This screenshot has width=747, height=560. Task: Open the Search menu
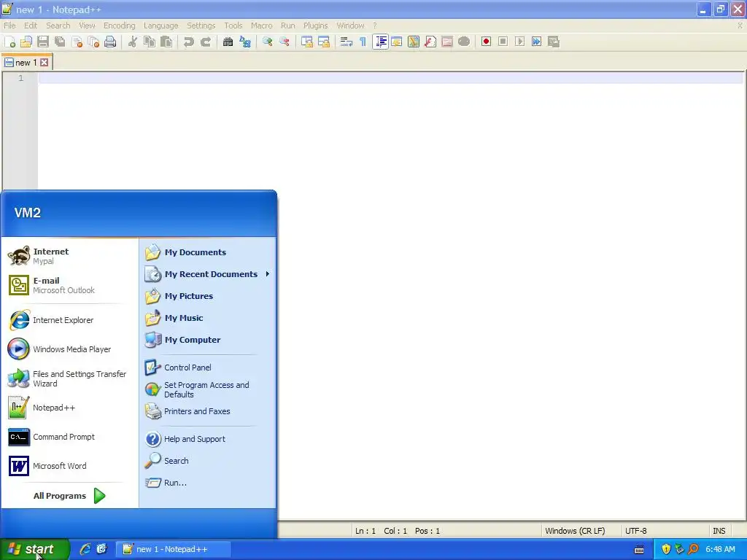[58, 26]
